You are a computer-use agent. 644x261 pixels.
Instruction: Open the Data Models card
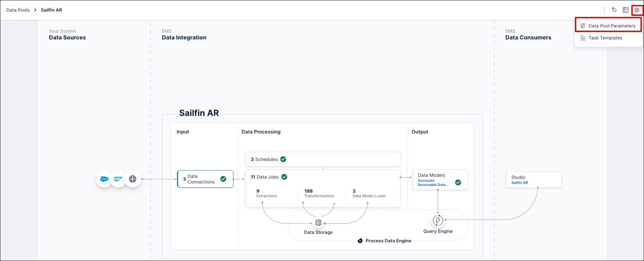coord(440,180)
